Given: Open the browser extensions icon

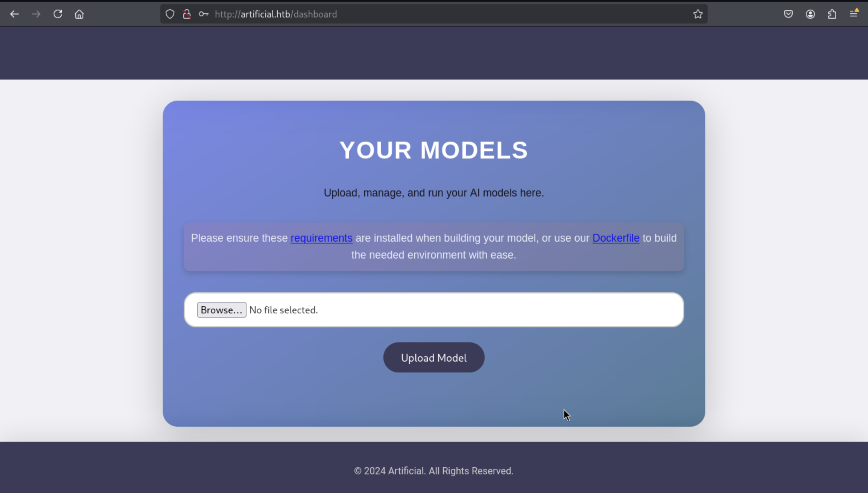Looking at the screenshot, I should coord(832,14).
